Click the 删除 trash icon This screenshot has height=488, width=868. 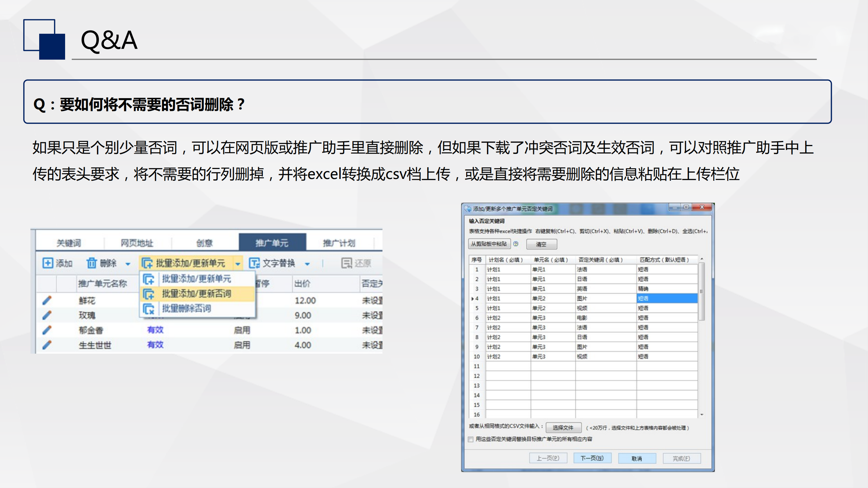tap(91, 263)
